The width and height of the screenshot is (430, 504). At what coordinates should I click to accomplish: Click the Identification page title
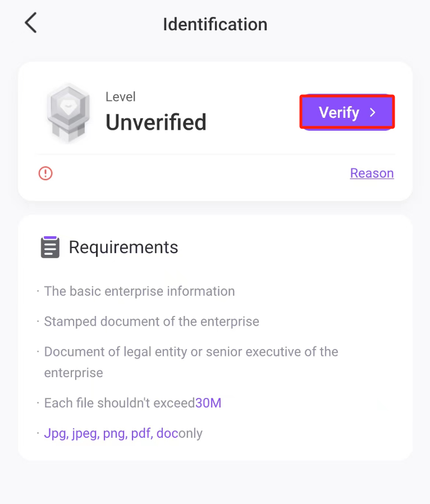coord(215,25)
